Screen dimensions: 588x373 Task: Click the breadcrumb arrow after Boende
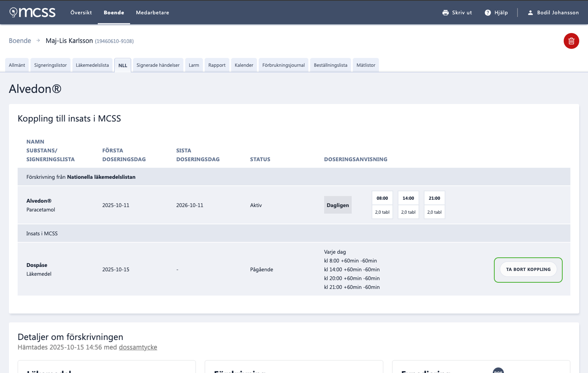click(38, 40)
